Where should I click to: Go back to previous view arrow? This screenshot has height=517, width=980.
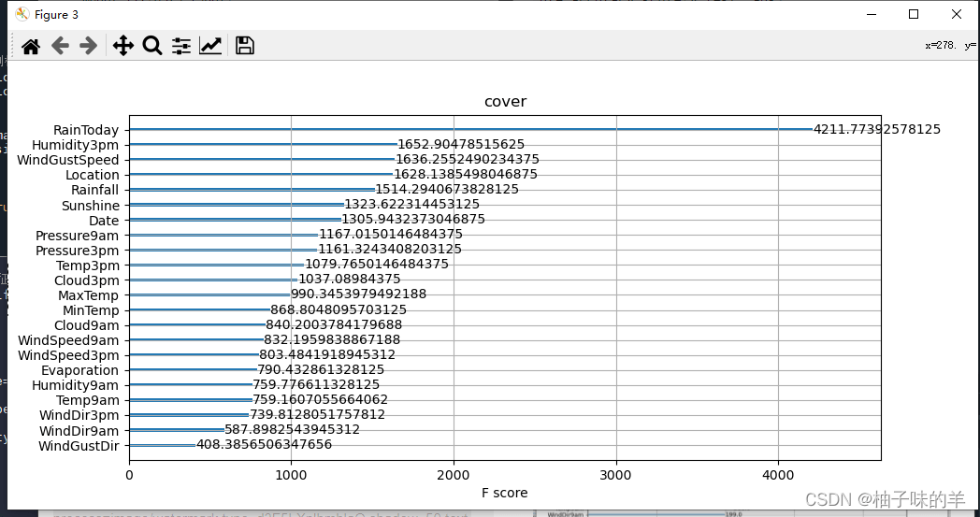[x=60, y=46]
